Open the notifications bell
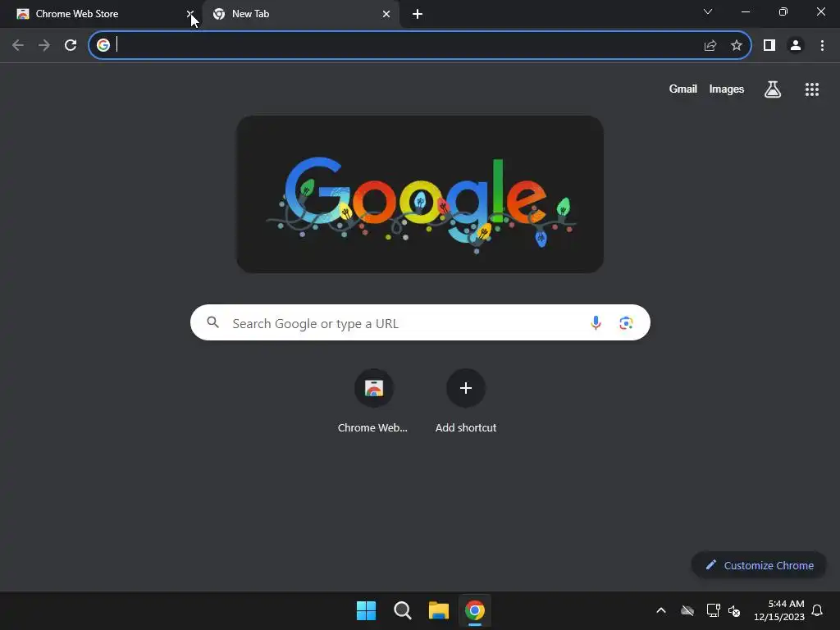 (x=817, y=610)
